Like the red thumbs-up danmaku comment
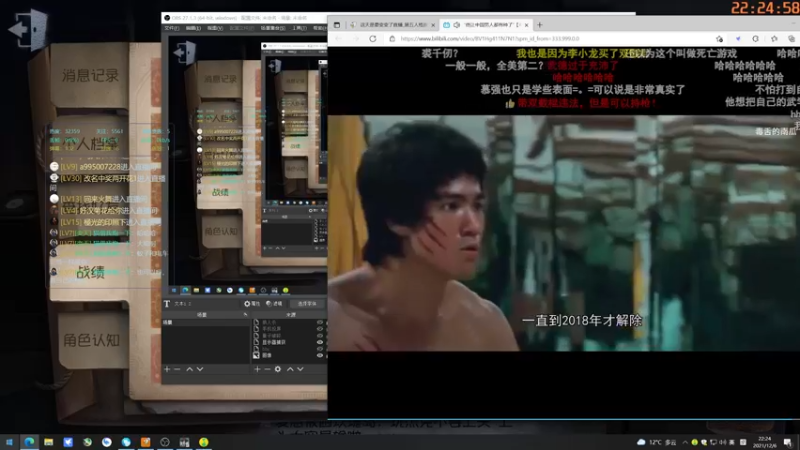This screenshot has height=450, width=800. point(509,104)
